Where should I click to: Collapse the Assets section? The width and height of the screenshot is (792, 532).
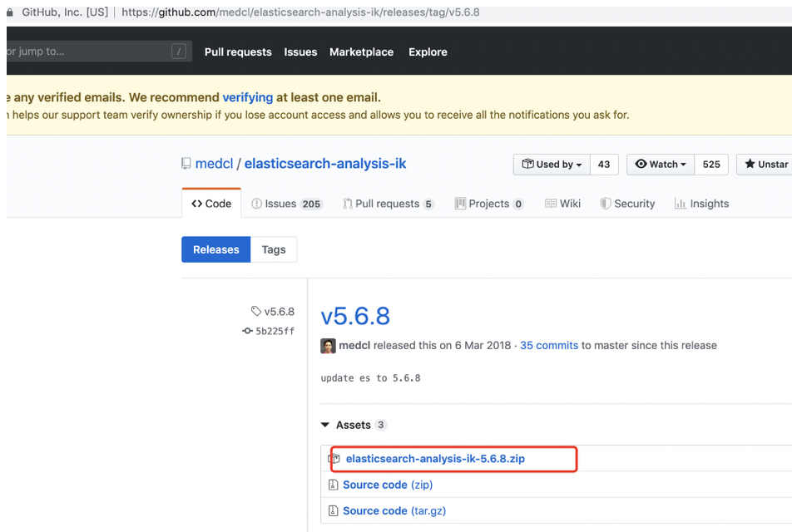click(354, 425)
